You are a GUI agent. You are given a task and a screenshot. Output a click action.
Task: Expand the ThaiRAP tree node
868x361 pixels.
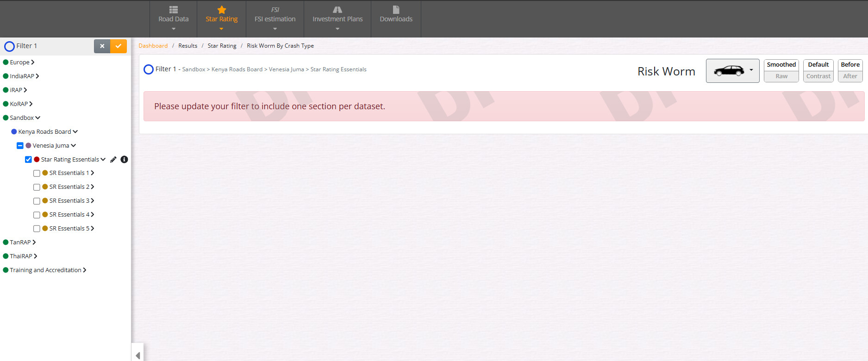pos(35,256)
